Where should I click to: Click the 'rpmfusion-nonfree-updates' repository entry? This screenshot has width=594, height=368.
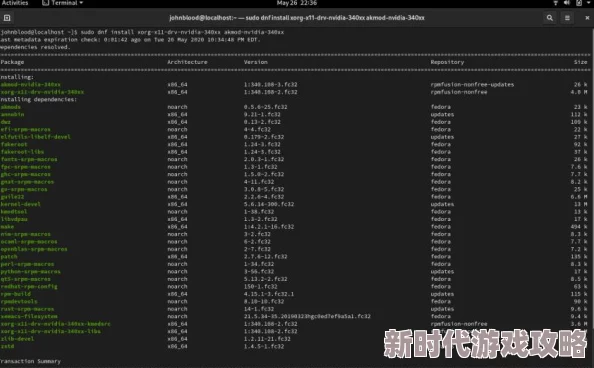[x=472, y=85]
